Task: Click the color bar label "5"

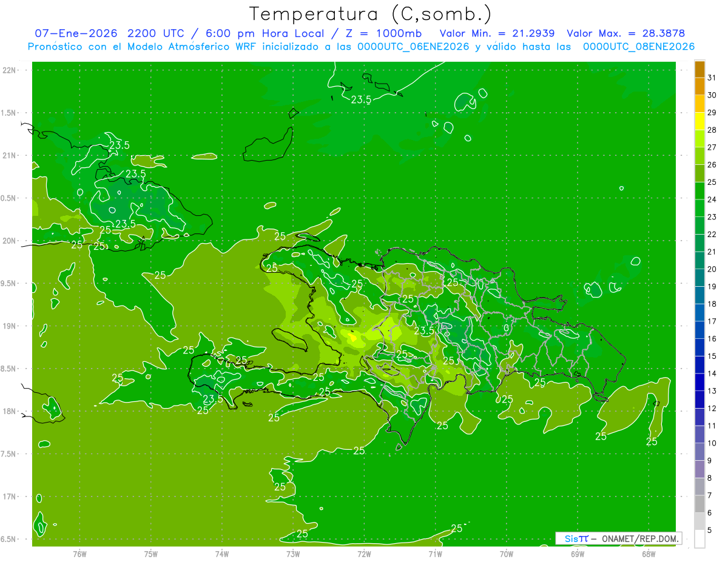Action: [x=710, y=530]
